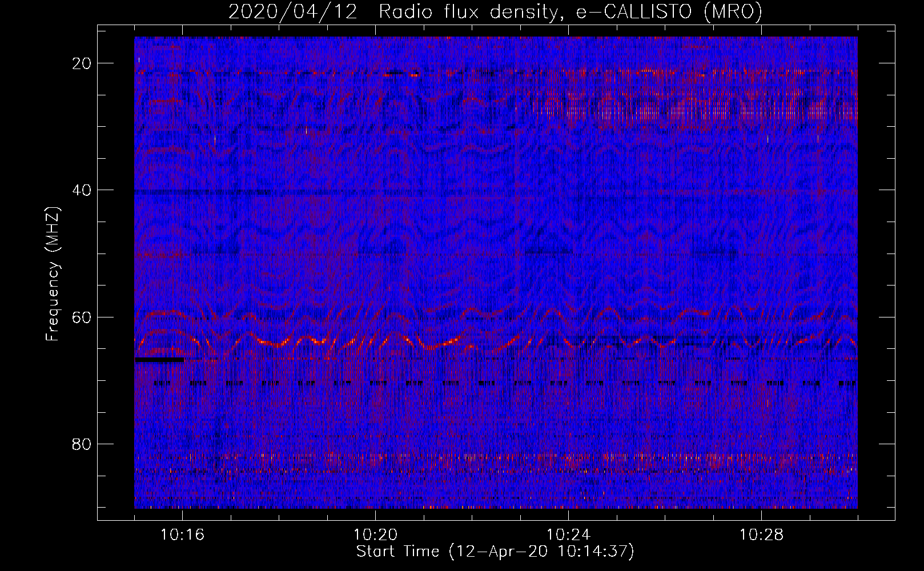Click the 40 frequency tick label
Viewport: 924px width, 571px height.
[x=82, y=190]
